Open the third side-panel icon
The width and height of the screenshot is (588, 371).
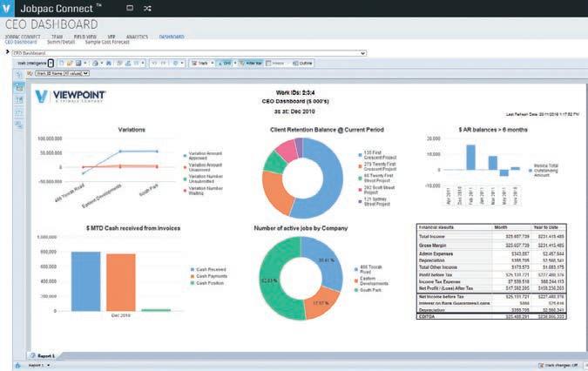[19, 112]
